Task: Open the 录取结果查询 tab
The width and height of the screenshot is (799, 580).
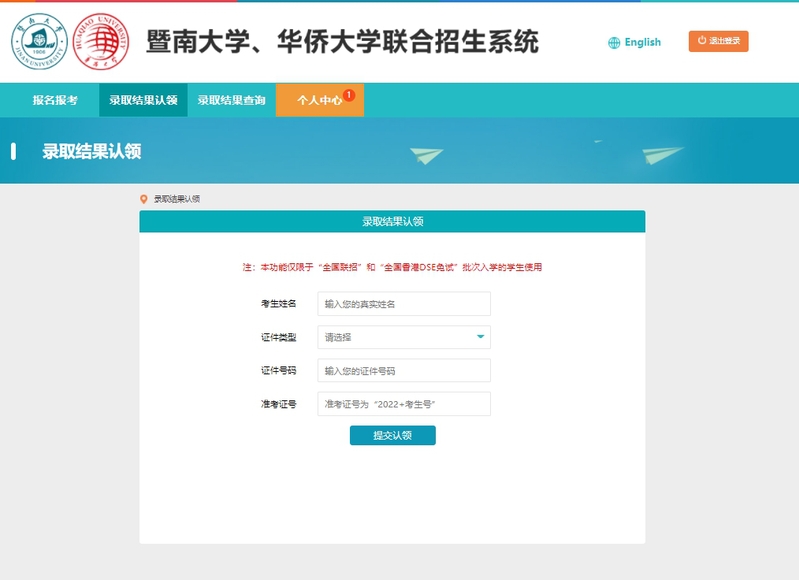Action: [231, 100]
